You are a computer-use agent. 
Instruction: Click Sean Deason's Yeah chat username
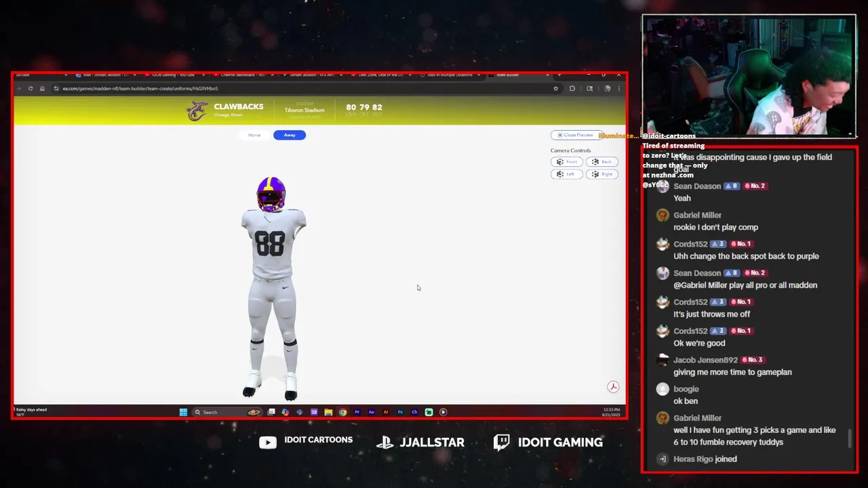[x=697, y=186]
